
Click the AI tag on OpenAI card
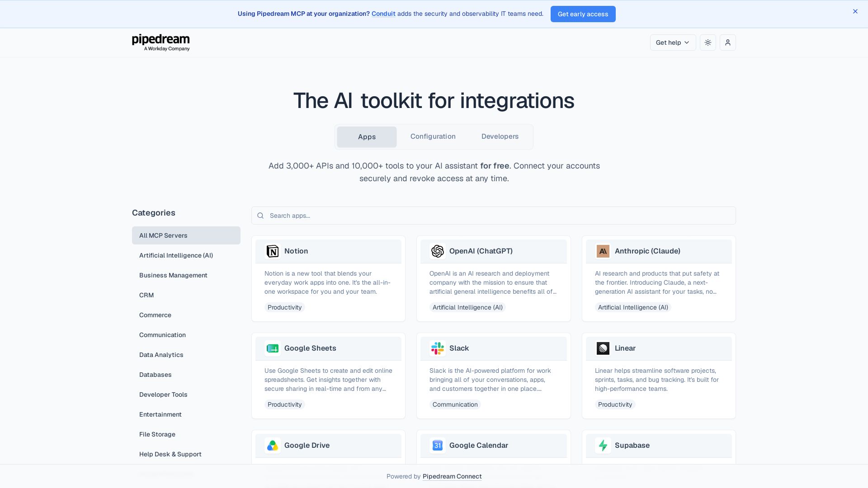pyautogui.click(x=467, y=307)
